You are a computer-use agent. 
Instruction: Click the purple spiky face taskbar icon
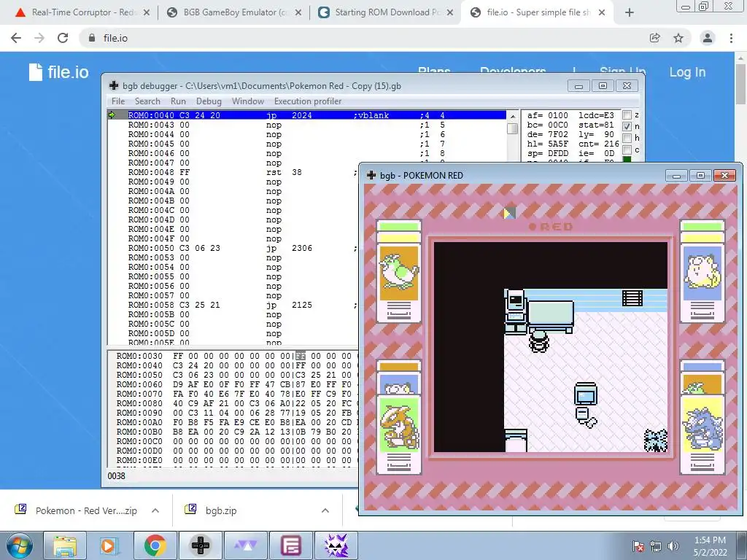pyautogui.click(x=336, y=545)
